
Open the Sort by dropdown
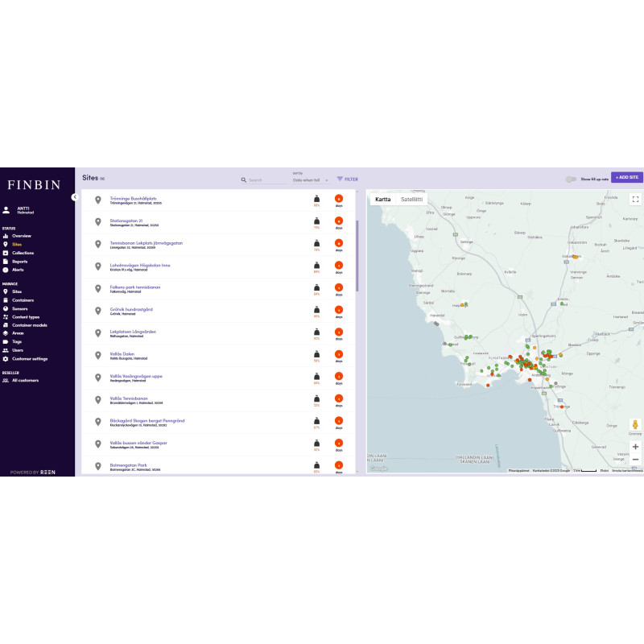(311, 180)
